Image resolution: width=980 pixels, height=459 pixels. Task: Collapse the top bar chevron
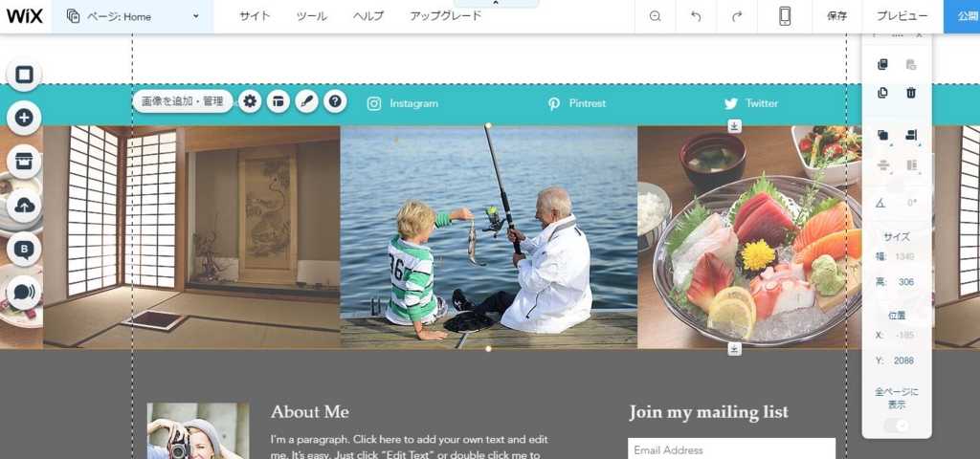click(497, 3)
